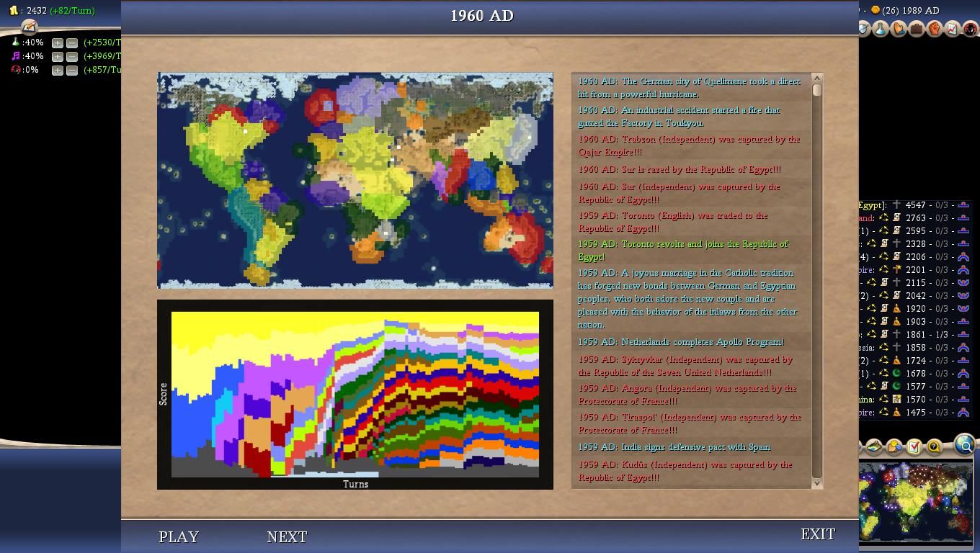The width and height of the screenshot is (980, 553).
Task: Open the Info screen chart icon
Action: tap(952, 29)
